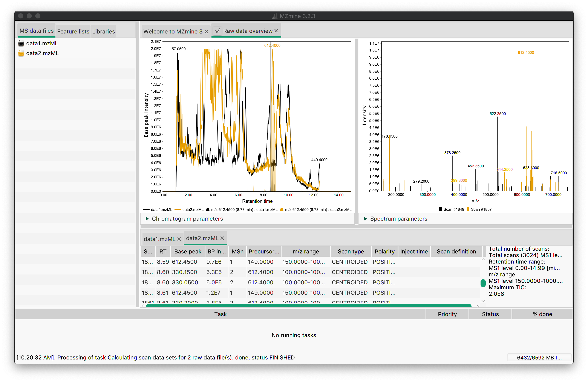Toggle the checkmark on Raw data overview tab
This screenshot has height=382, width=588.
click(217, 31)
